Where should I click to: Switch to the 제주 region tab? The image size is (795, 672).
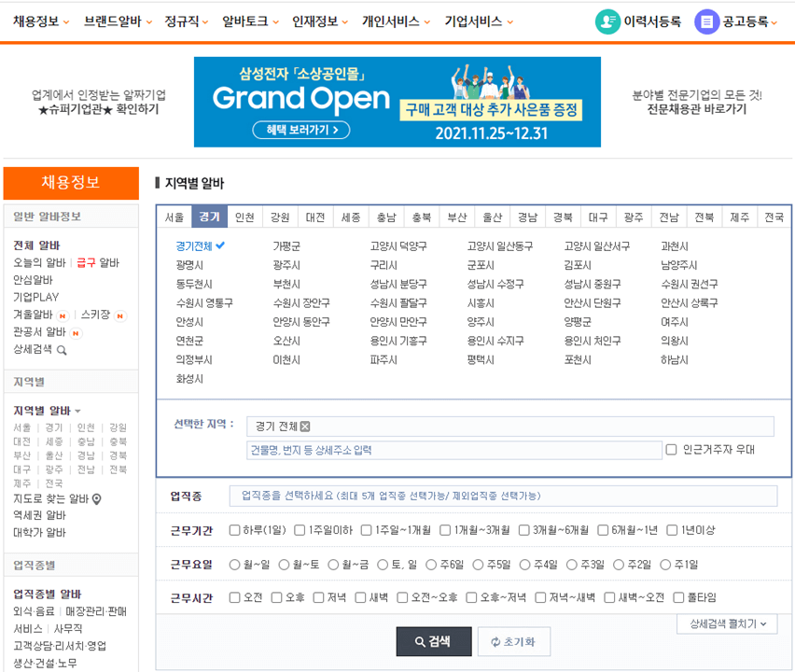click(x=739, y=217)
